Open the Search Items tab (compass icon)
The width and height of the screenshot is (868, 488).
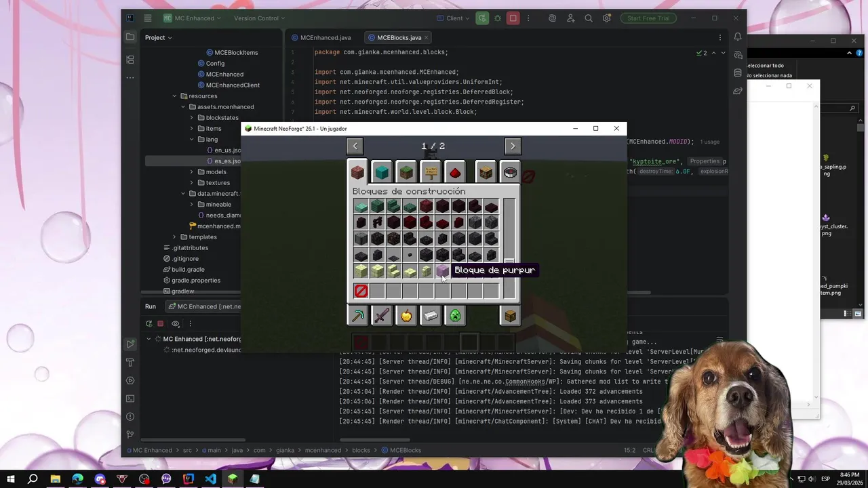(510, 172)
